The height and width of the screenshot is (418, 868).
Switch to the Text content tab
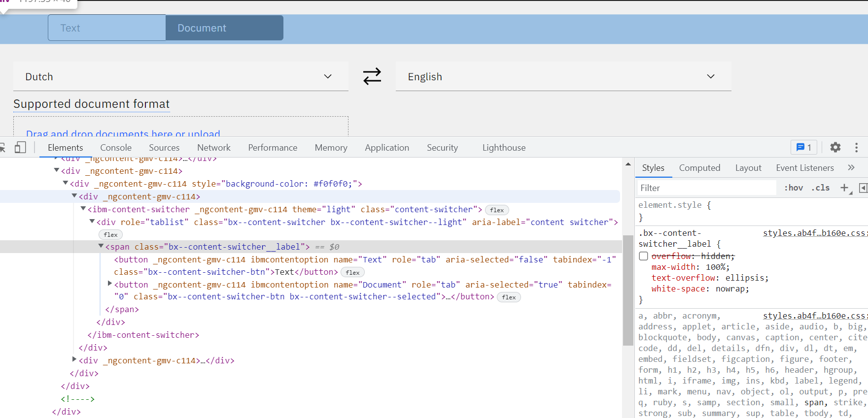click(107, 28)
